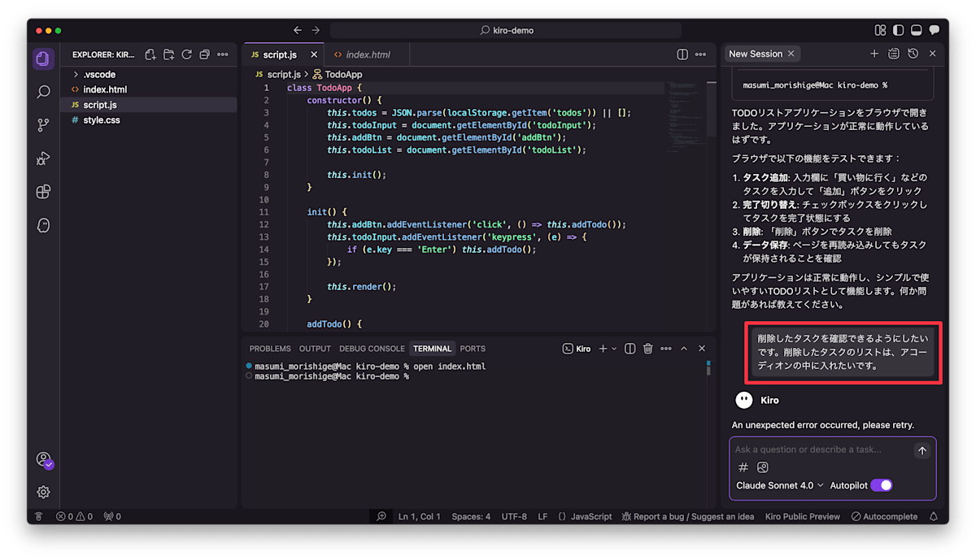
Task: Close the script.js editor tab
Action: (x=314, y=54)
